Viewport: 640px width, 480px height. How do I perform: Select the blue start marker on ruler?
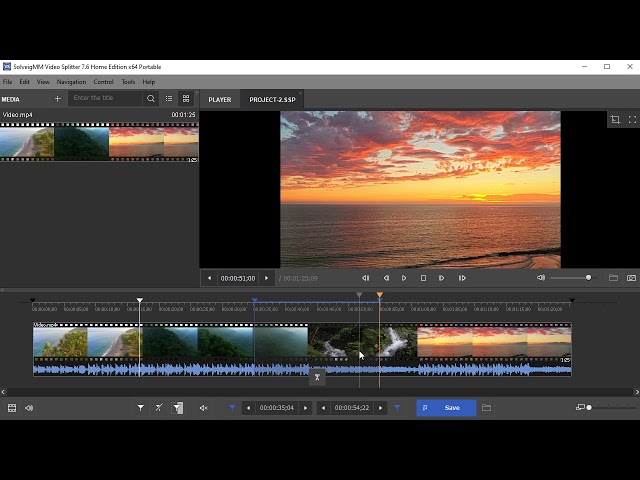point(254,301)
